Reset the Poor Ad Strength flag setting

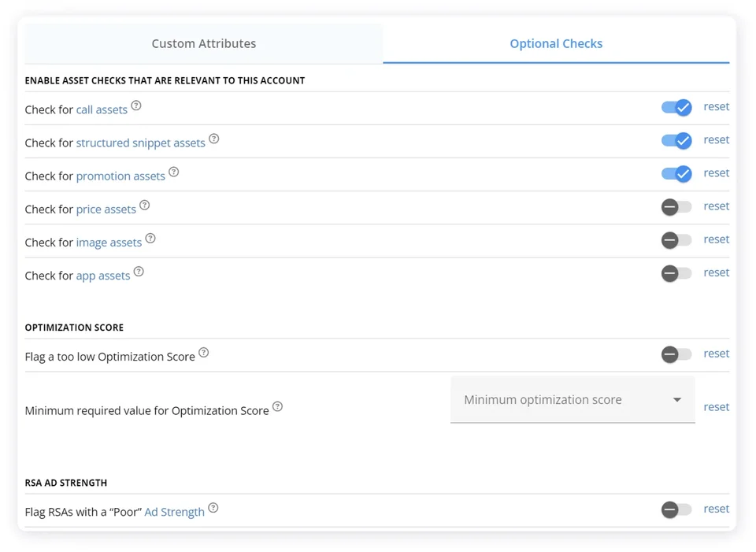tap(717, 509)
